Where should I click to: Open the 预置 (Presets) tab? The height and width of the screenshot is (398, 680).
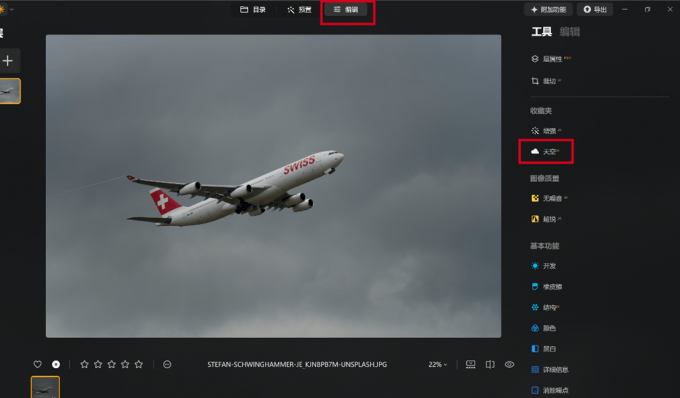[x=299, y=10]
